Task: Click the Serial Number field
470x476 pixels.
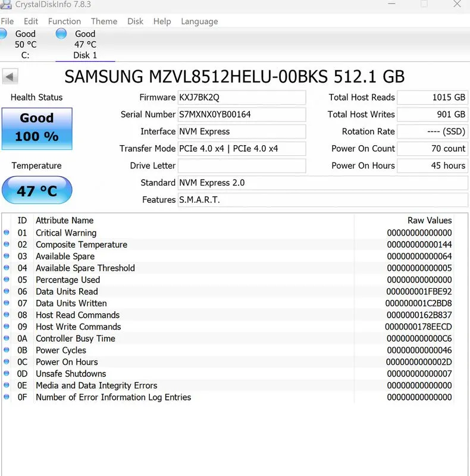Action: tap(242, 114)
